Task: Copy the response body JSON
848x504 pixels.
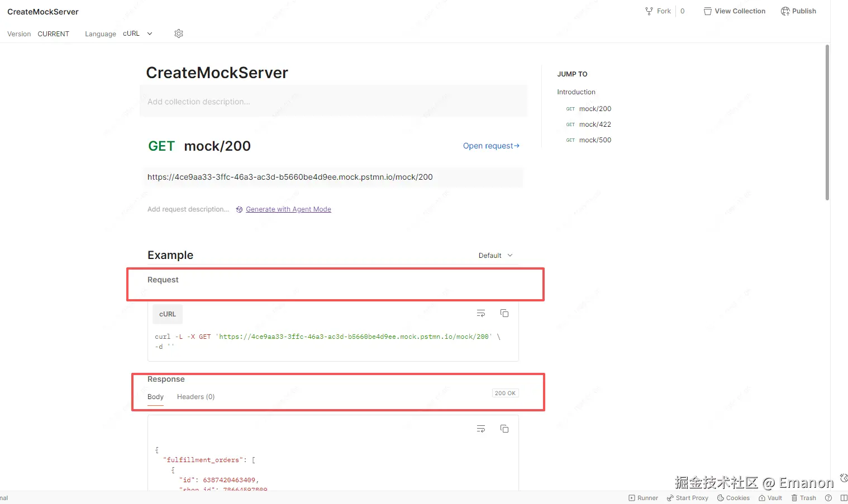Action: (x=504, y=429)
